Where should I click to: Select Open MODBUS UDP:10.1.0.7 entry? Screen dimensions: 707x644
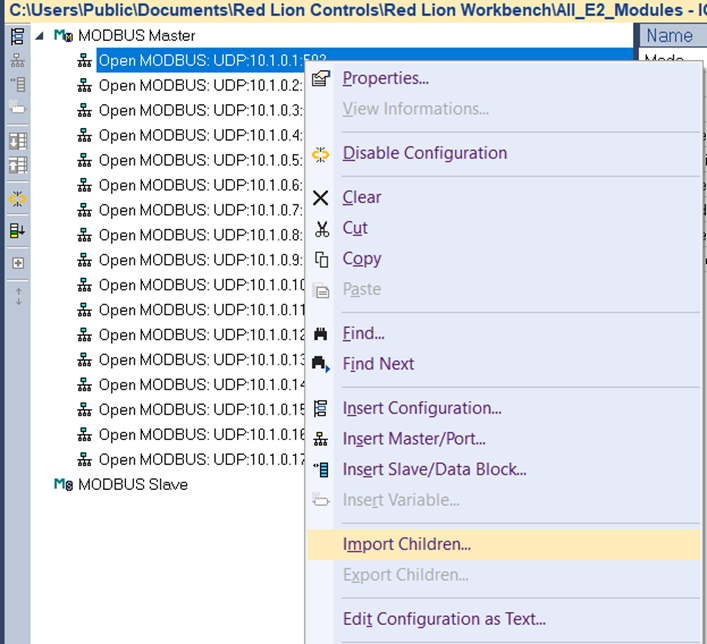coord(201,210)
